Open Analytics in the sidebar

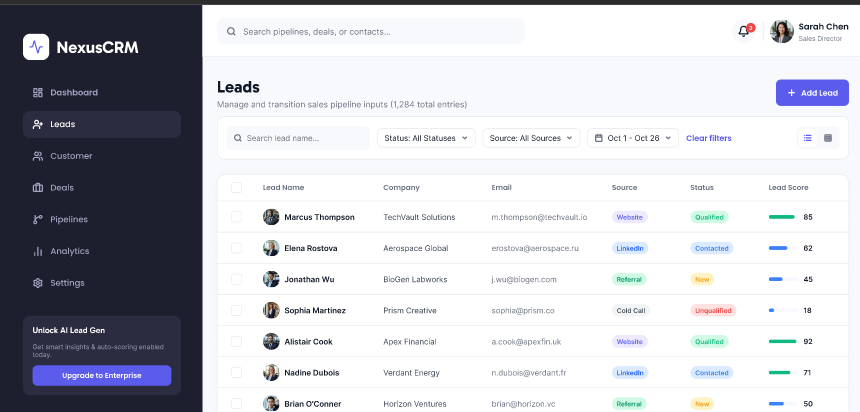(x=102, y=251)
